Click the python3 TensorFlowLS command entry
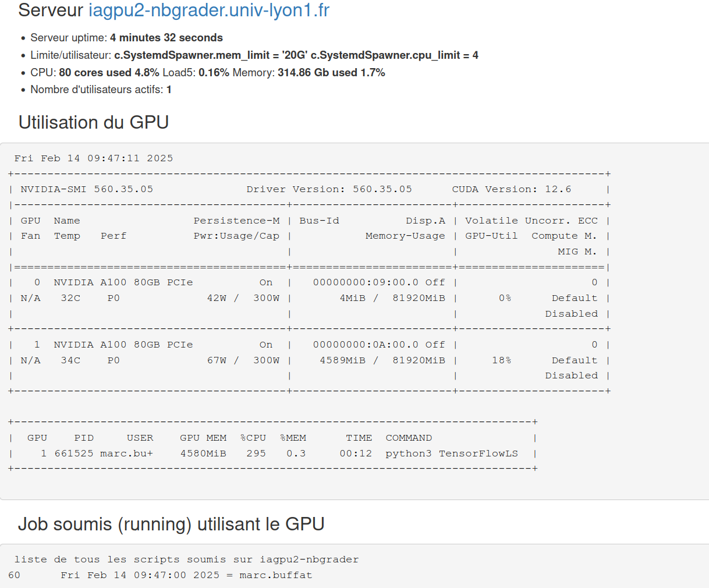 click(451, 454)
